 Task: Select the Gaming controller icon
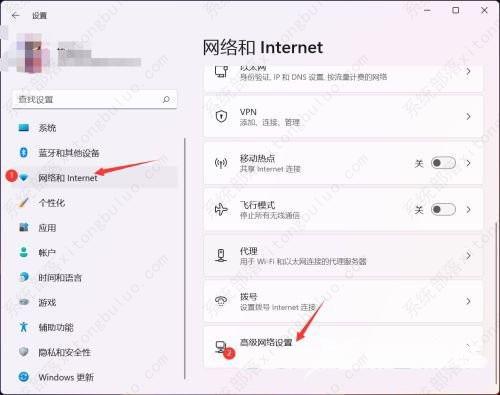click(x=24, y=302)
